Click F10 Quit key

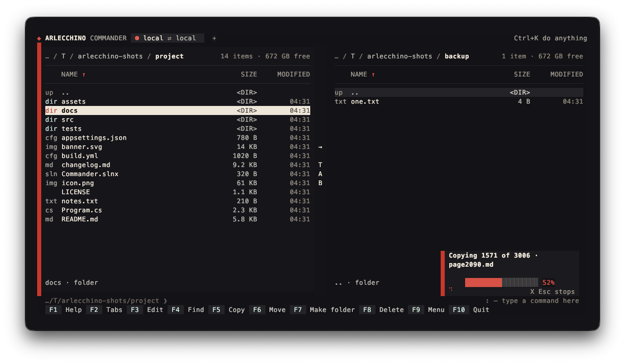click(469, 310)
